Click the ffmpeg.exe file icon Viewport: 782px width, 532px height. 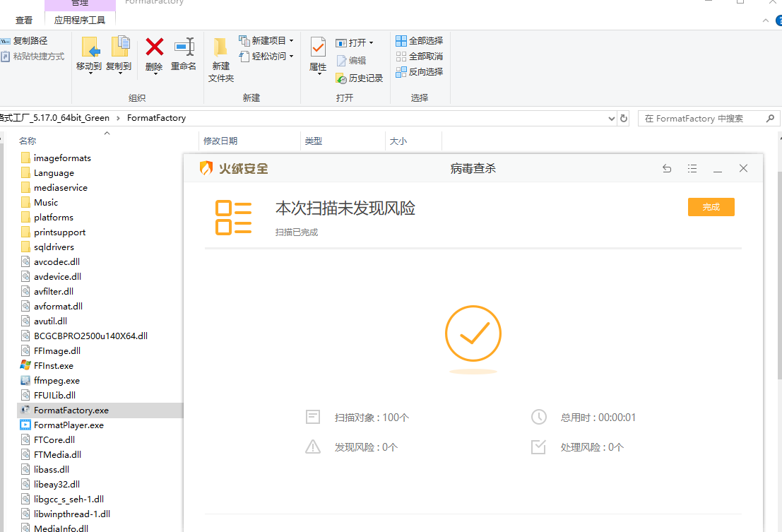click(x=25, y=380)
